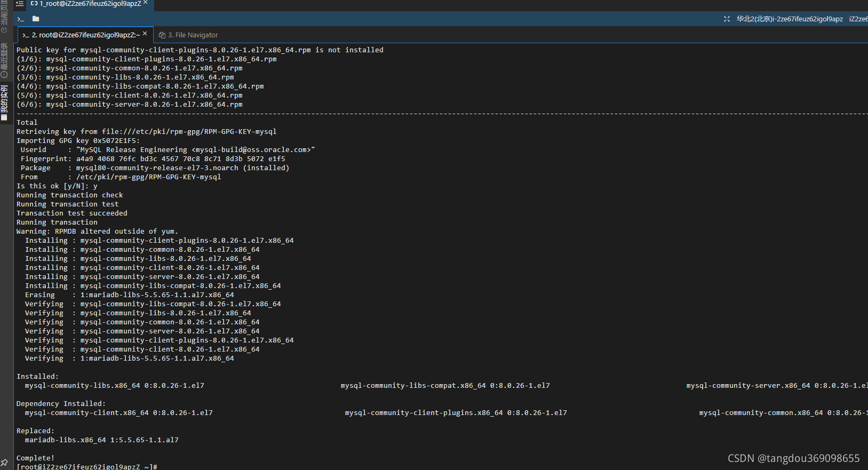Click instance name 华北2(北京)i-2ze67ifeuz62igol9apz
Viewport: 868px width, 470px height.
click(x=790, y=19)
